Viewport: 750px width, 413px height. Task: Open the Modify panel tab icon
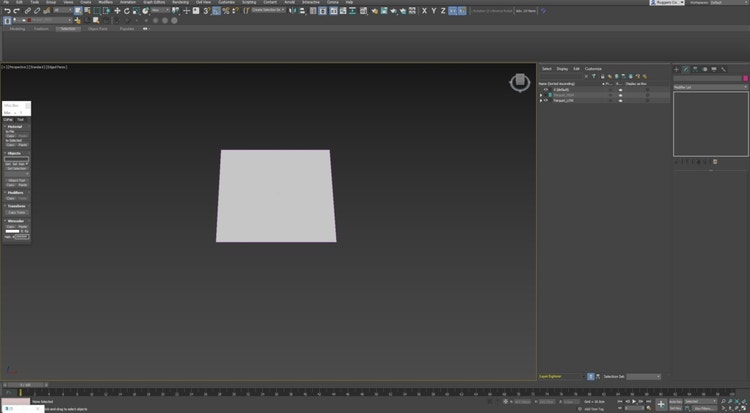685,69
